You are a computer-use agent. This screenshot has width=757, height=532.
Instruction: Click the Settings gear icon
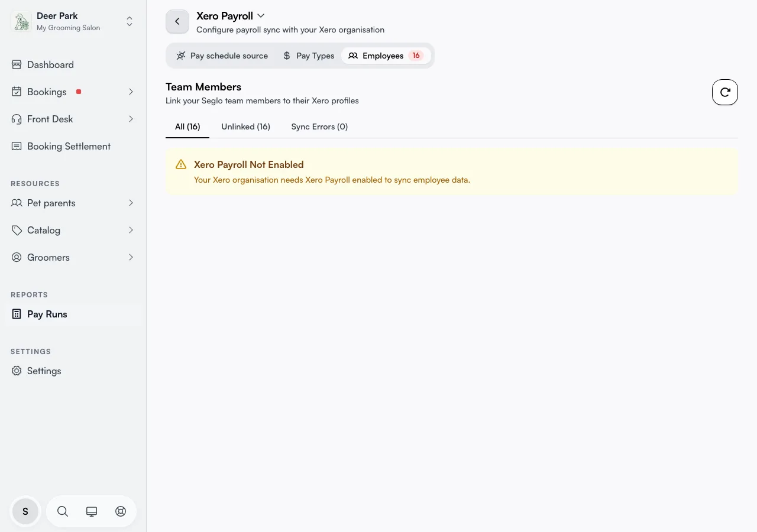(x=17, y=371)
